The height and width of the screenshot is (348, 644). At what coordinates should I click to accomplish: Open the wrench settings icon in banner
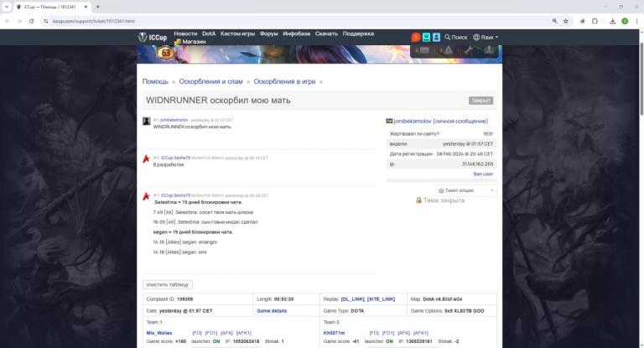click(469, 50)
